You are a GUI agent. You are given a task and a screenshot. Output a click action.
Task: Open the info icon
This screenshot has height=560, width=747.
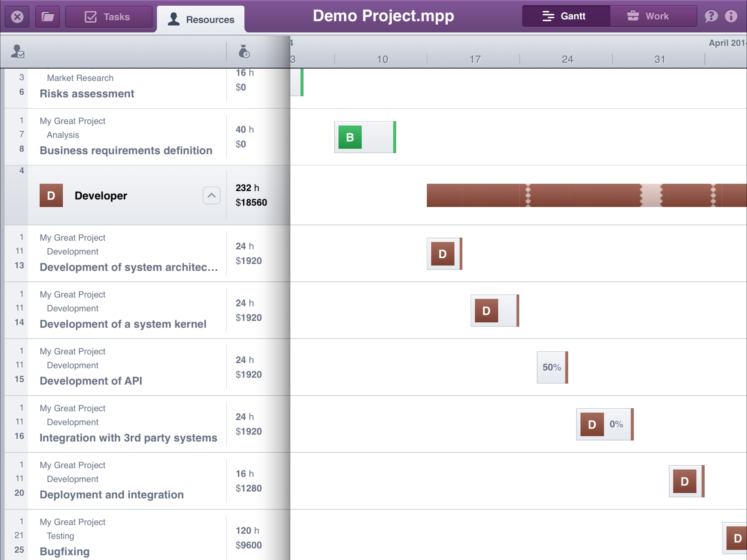click(731, 16)
